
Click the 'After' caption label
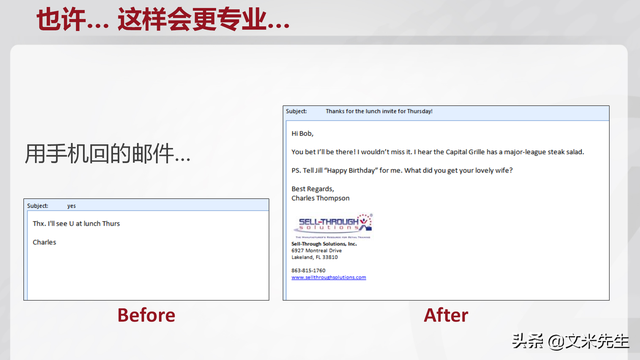[x=446, y=315]
